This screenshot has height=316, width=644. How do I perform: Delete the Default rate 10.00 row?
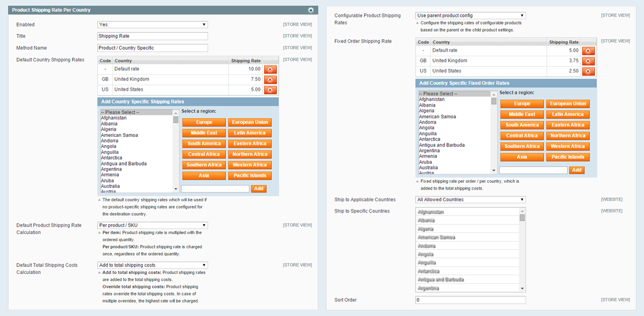pyautogui.click(x=270, y=69)
